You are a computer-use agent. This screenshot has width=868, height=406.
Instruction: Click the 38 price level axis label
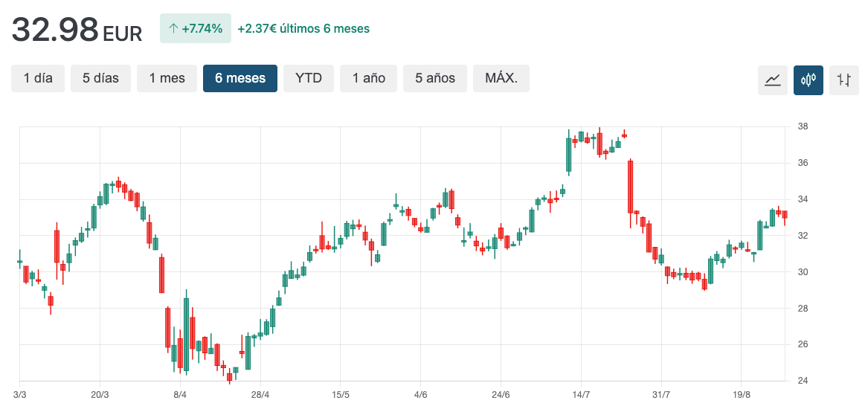coord(803,126)
